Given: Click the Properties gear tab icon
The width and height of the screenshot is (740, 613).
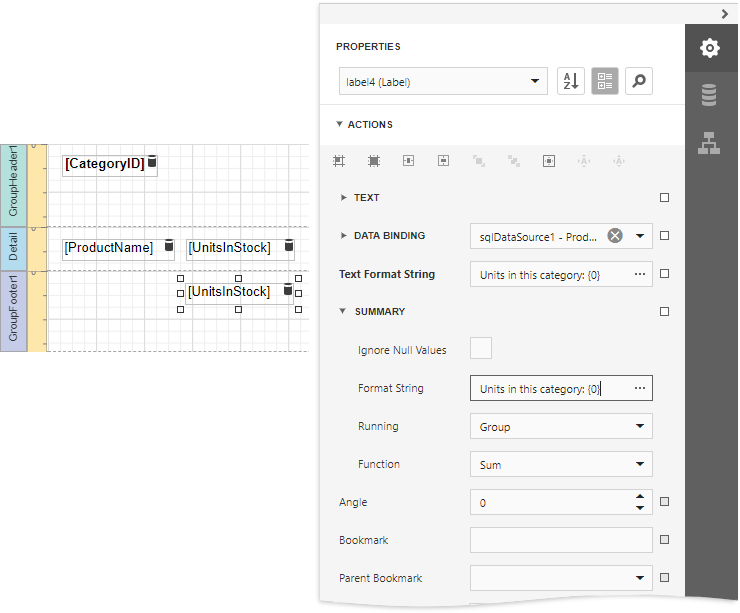Looking at the screenshot, I should click(709, 48).
